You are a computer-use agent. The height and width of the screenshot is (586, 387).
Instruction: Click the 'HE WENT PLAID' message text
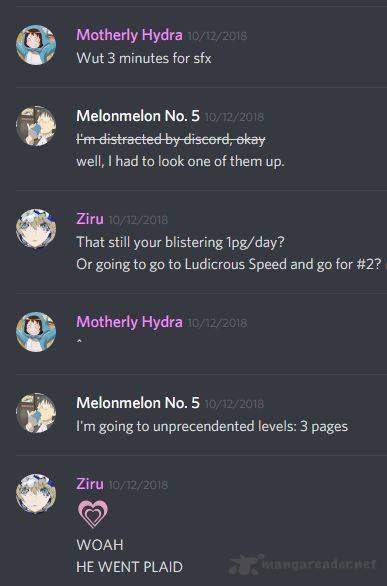click(129, 567)
